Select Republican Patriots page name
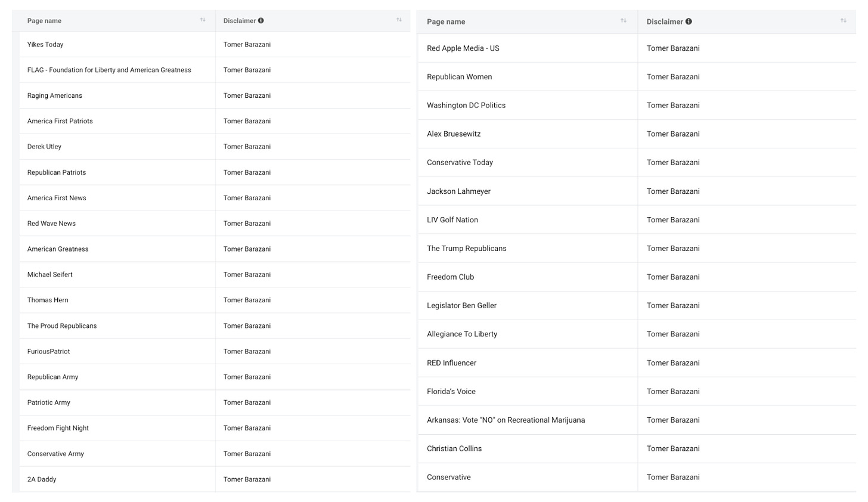Viewport: 868px width, 502px height. [57, 172]
